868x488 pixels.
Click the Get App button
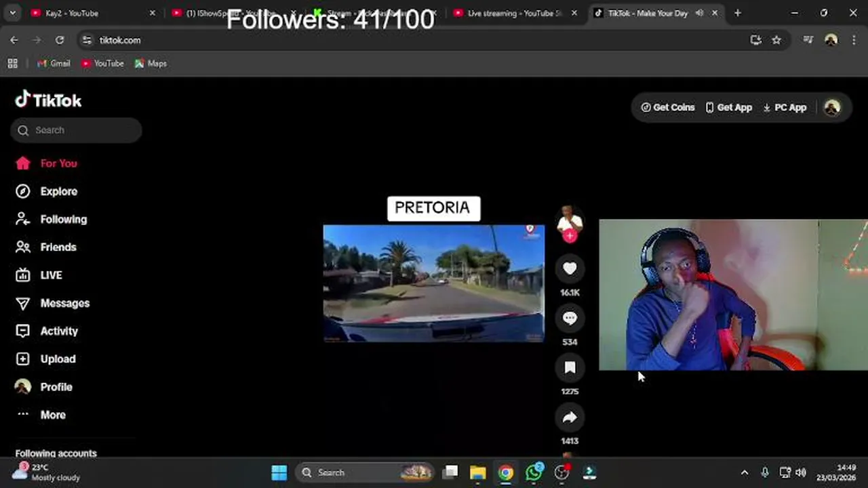(x=729, y=107)
